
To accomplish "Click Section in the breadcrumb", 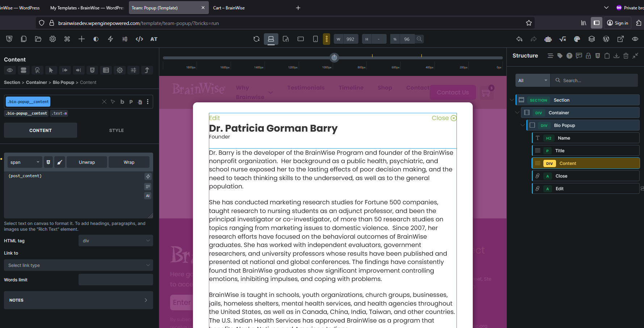I will coord(12,82).
